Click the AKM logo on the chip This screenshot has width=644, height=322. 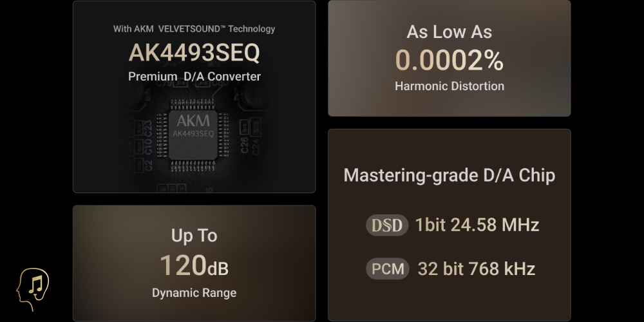193,122
